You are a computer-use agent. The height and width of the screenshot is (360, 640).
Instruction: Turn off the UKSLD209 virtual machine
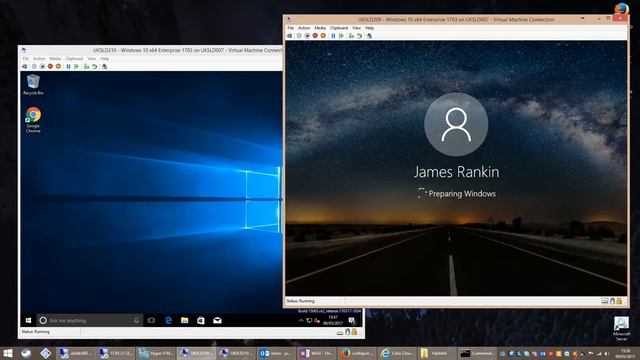pos(307,36)
